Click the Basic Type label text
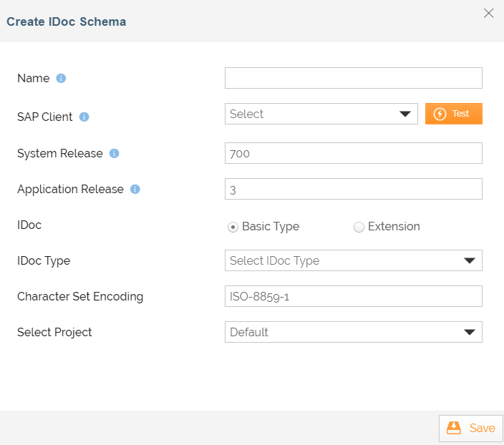This screenshot has width=504, height=445. 271,226
